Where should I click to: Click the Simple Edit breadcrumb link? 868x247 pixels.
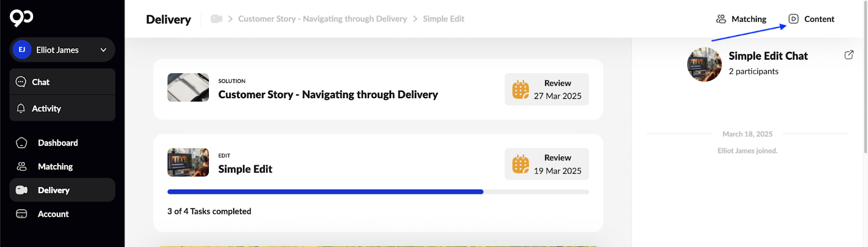tap(443, 19)
